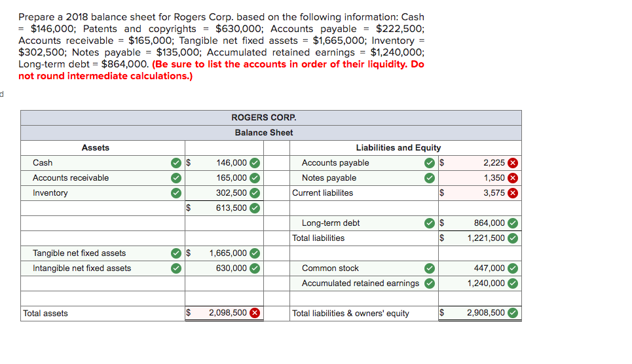
Task: Click the green check beside Accounts receivable label
Action: [176, 178]
